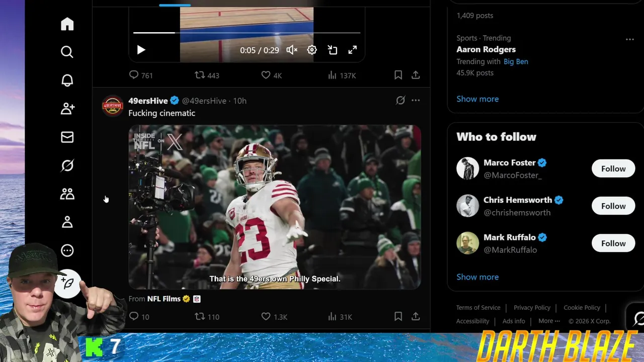Open the Cookie Policy link
The image size is (644, 362).
tap(582, 308)
